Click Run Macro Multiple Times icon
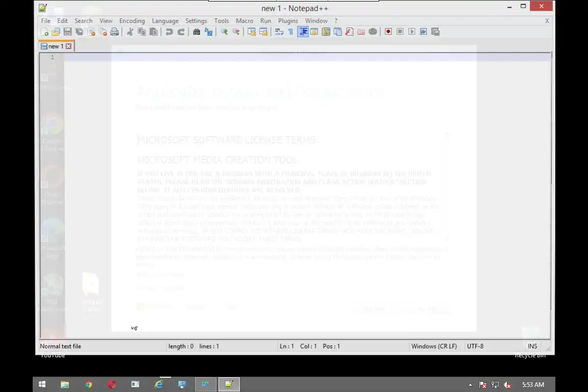This screenshot has height=392, width=588. tap(423, 32)
